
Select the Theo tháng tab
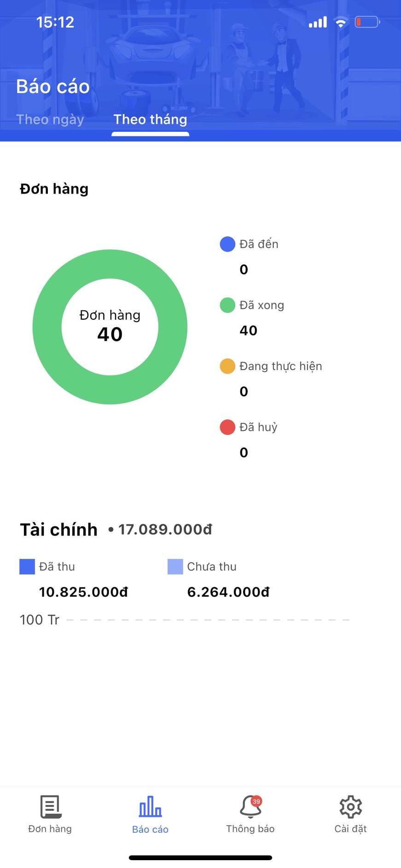(150, 119)
